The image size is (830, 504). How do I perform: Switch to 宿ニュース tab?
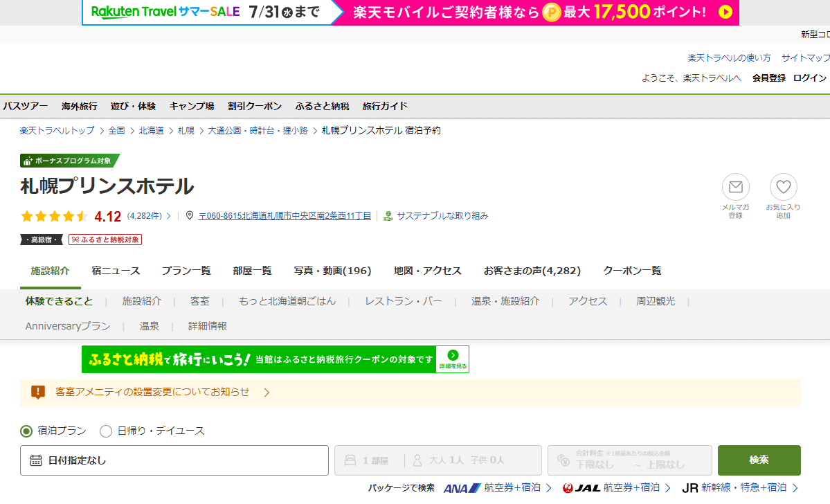click(x=116, y=271)
